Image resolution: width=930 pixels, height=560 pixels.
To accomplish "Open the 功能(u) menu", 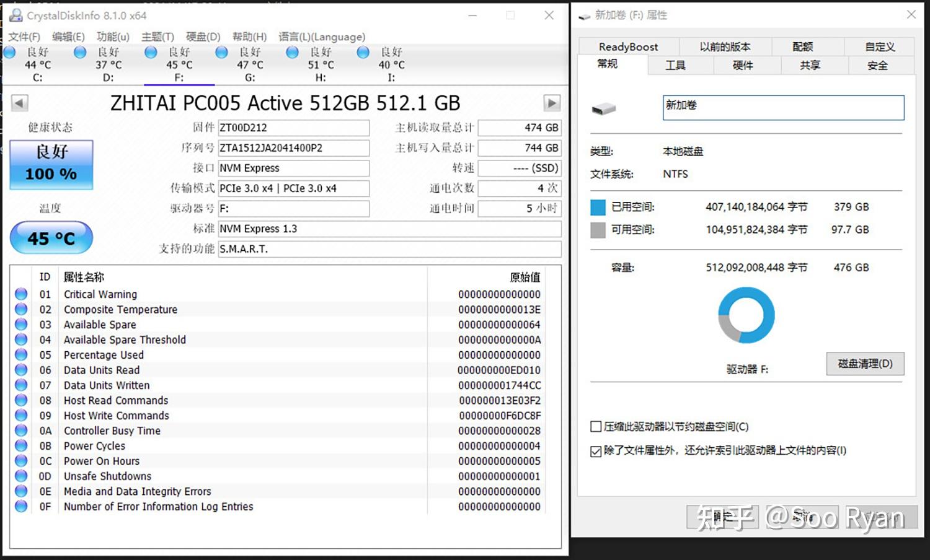I will (x=112, y=37).
